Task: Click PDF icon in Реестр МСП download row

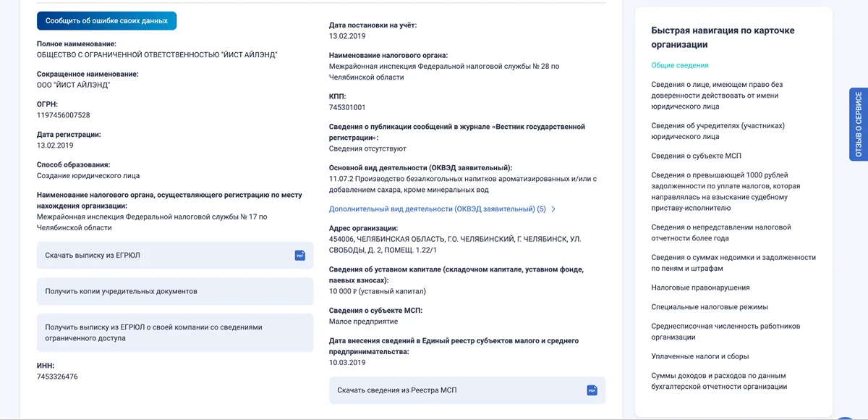Action: pos(592,390)
